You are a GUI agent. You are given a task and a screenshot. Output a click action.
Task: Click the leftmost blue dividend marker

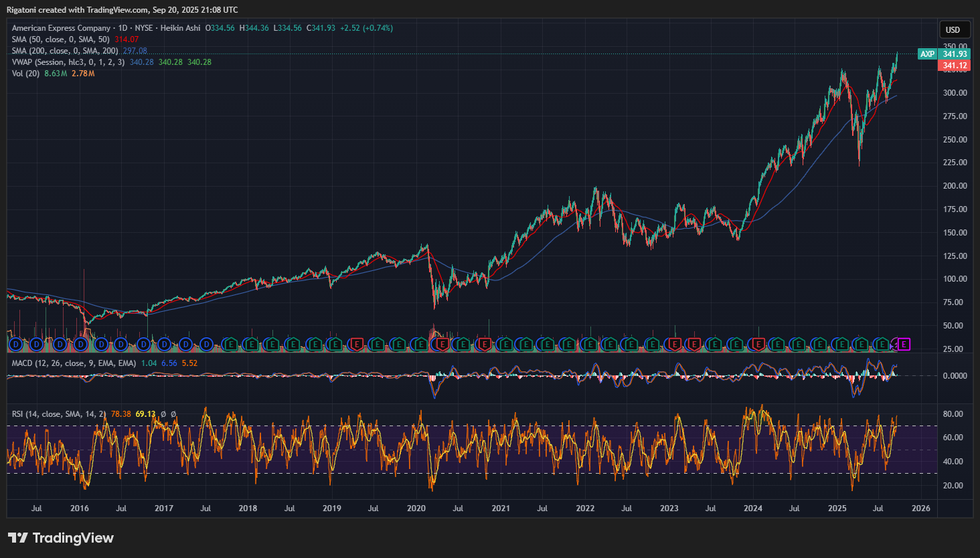[x=15, y=345]
